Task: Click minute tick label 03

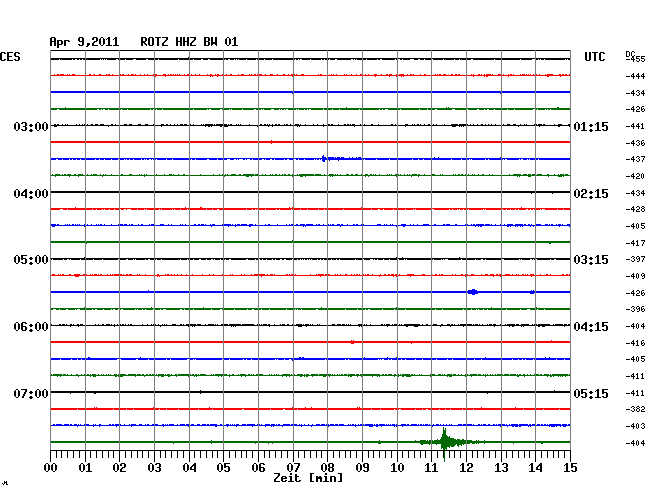Action: 154,467
